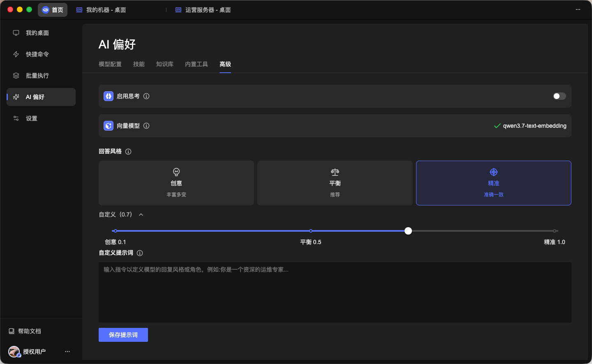The width and height of the screenshot is (592, 364).
Task: Click the temperature slider handle
Action: point(408,231)
